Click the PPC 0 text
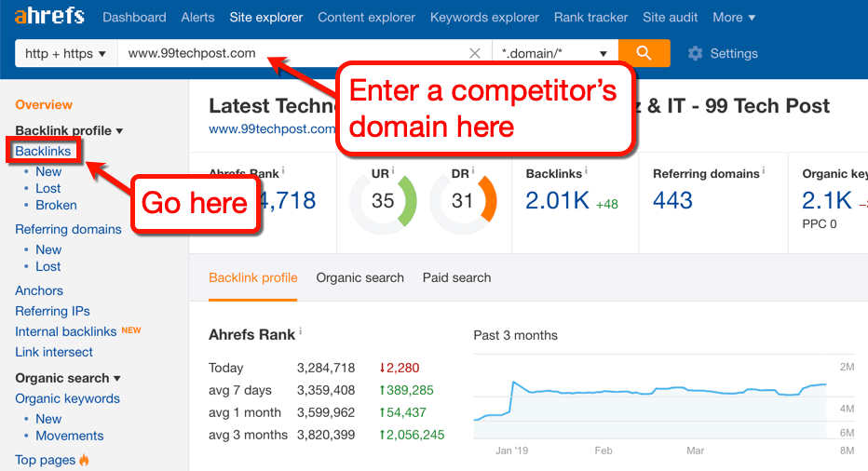868x471 pixels. pos(820,224)
